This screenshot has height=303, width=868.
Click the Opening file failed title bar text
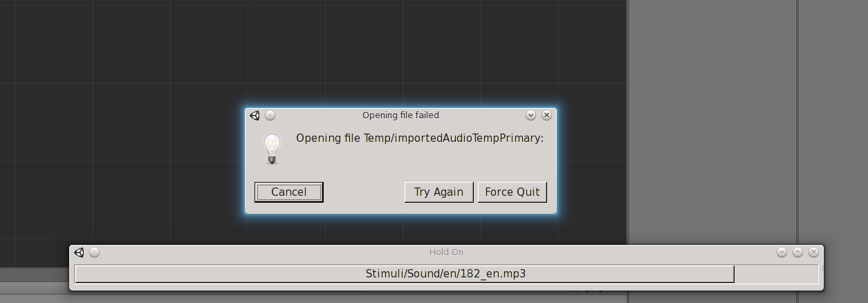(400, 116)
